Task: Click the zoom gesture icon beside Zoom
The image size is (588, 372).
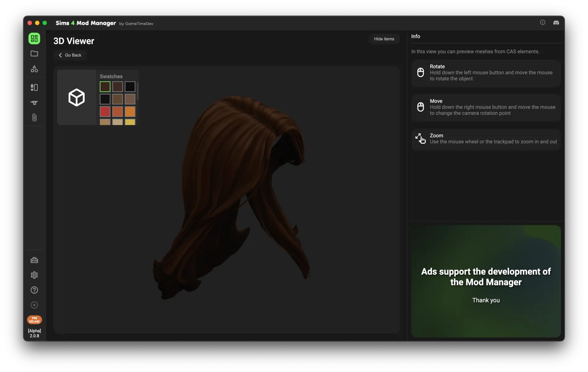Action: click(x=421, y=139)
